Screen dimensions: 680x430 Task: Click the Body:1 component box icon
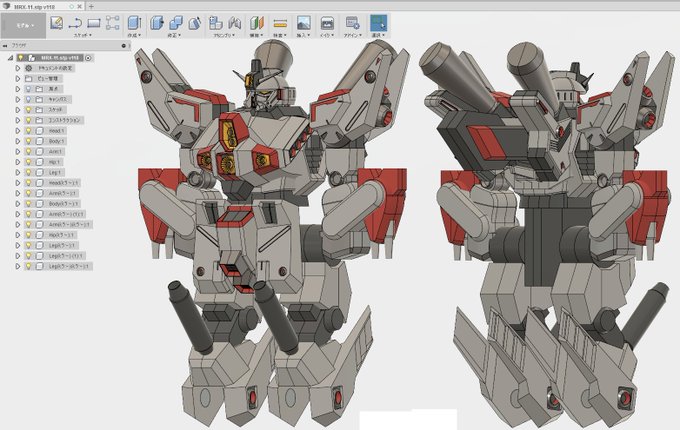pyautogui.click(x=39, y=141)
